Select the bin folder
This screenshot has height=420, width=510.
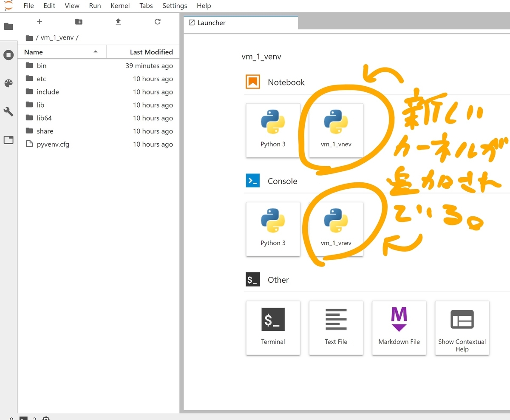(x=99, y=66)
